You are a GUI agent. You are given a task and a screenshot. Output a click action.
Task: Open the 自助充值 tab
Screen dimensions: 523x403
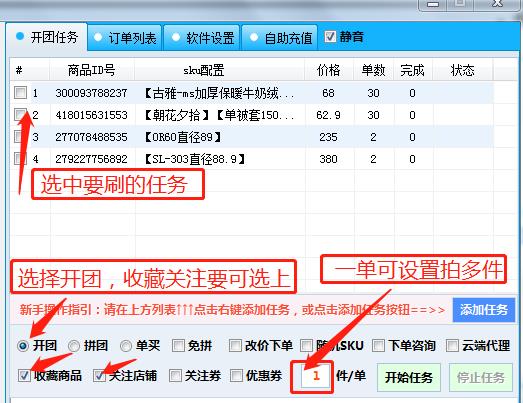tap(280, 38)
